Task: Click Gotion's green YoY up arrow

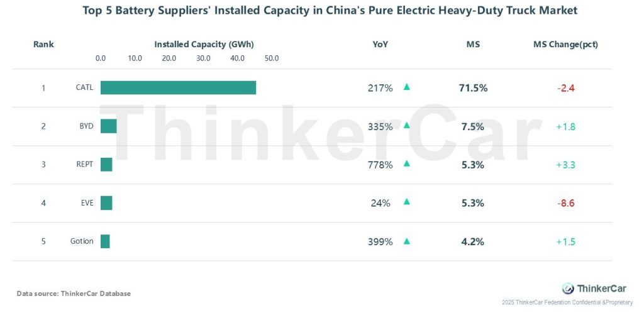Action: (407, 241)
